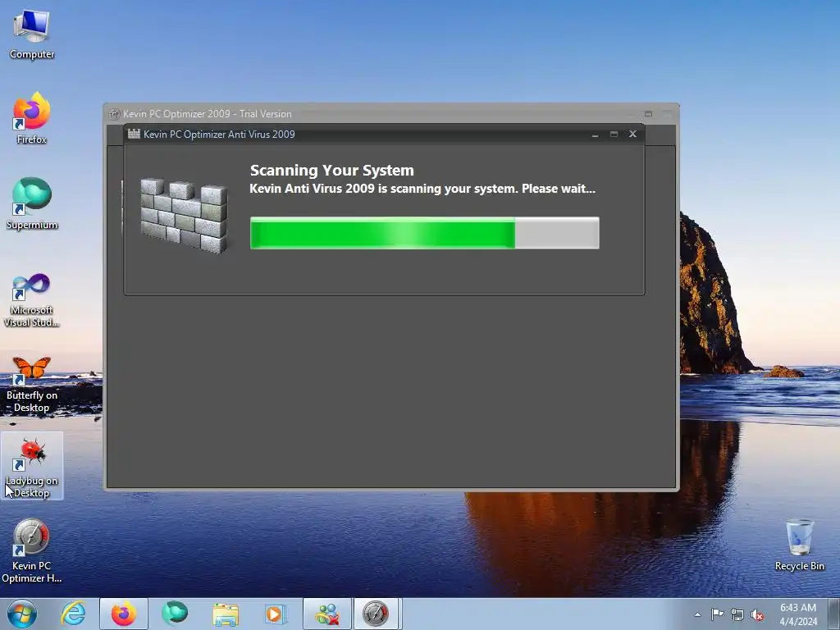Select the Microsoft Visual Studio shortcut
Image resolution: width=840 pixels, height=630 pixels.
pos(32,300)
